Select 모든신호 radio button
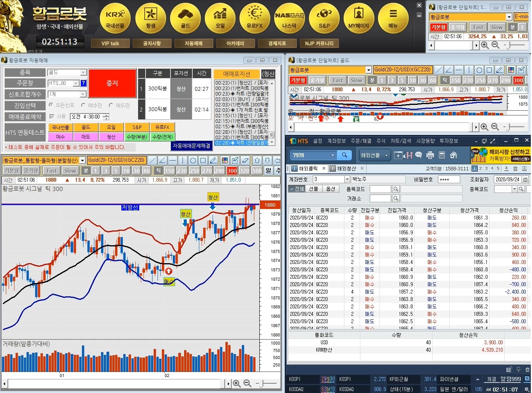 click(x=51, y=105)
